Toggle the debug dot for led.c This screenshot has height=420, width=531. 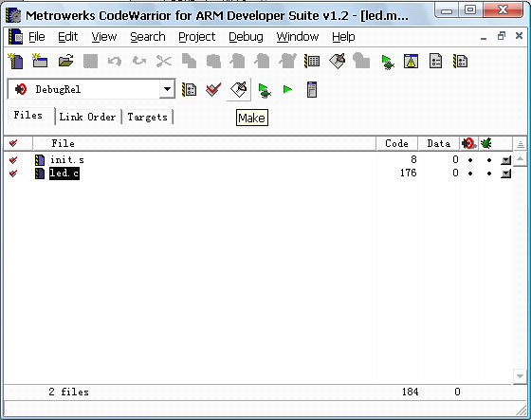pos(489,173)
